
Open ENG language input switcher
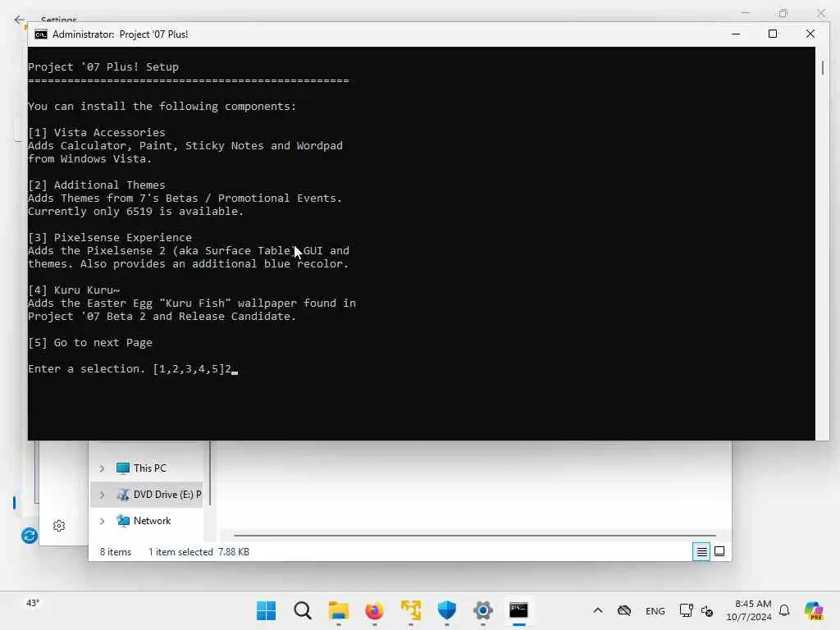point(655,610)
